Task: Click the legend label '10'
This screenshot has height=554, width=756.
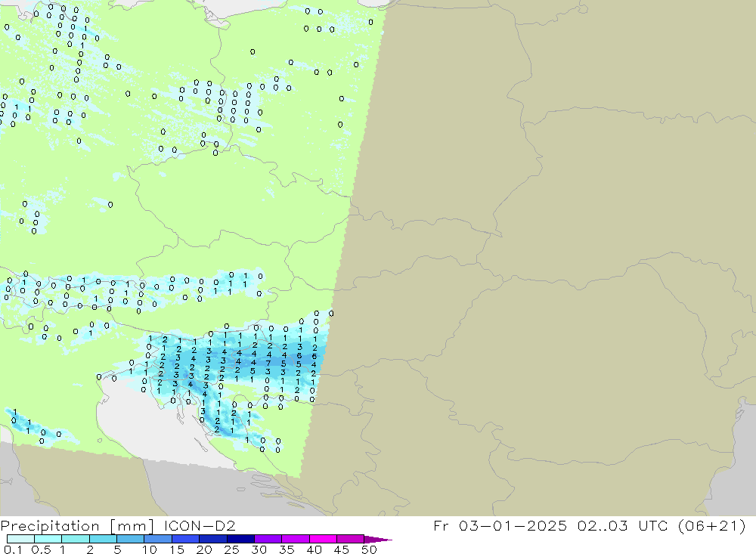Action: tap(149, 549)
